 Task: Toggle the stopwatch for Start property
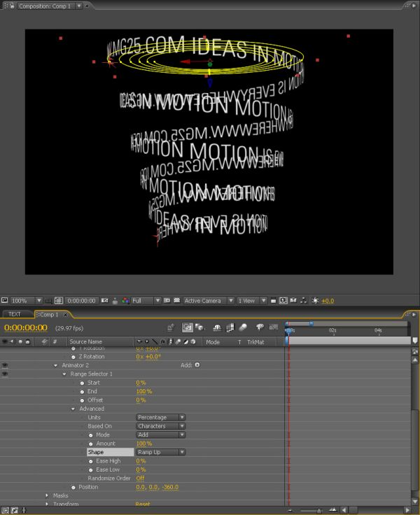(82, 383)
